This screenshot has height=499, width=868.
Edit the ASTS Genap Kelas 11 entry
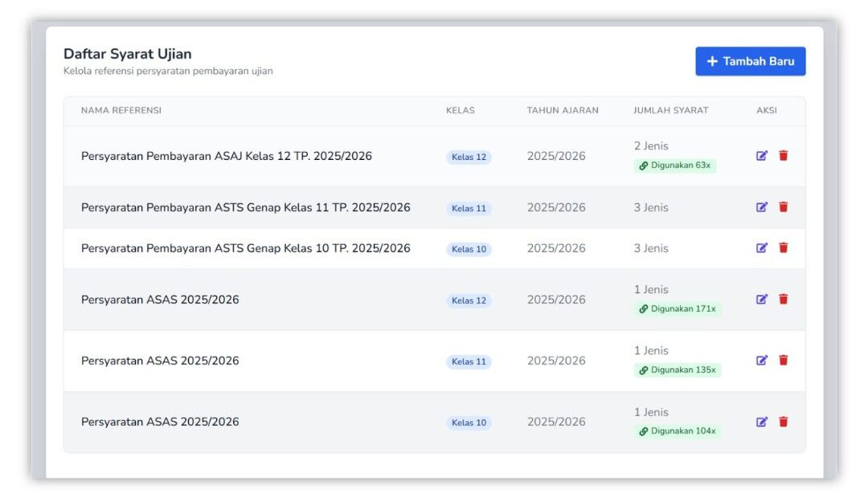[762, 207]
